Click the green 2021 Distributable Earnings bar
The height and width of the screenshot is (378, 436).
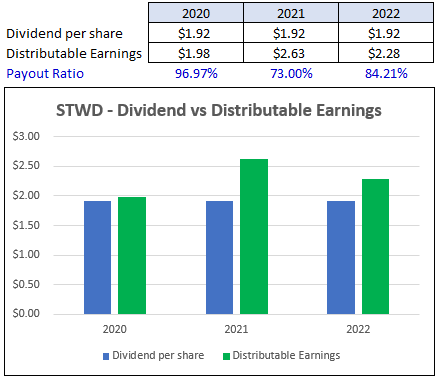click(254, 236)
